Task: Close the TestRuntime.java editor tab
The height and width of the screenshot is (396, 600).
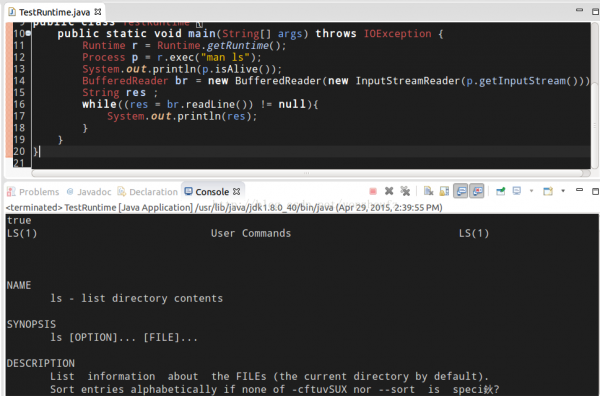Action: (x=98, y=12)
